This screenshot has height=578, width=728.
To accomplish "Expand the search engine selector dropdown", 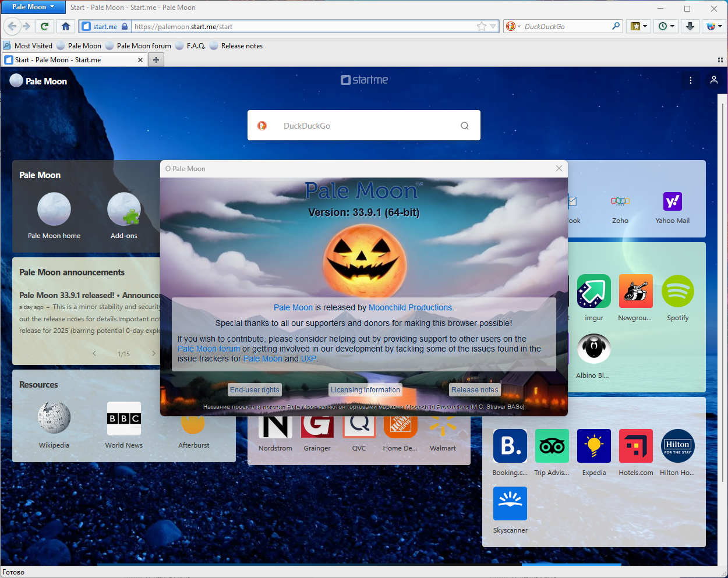I will coord(513,26).
